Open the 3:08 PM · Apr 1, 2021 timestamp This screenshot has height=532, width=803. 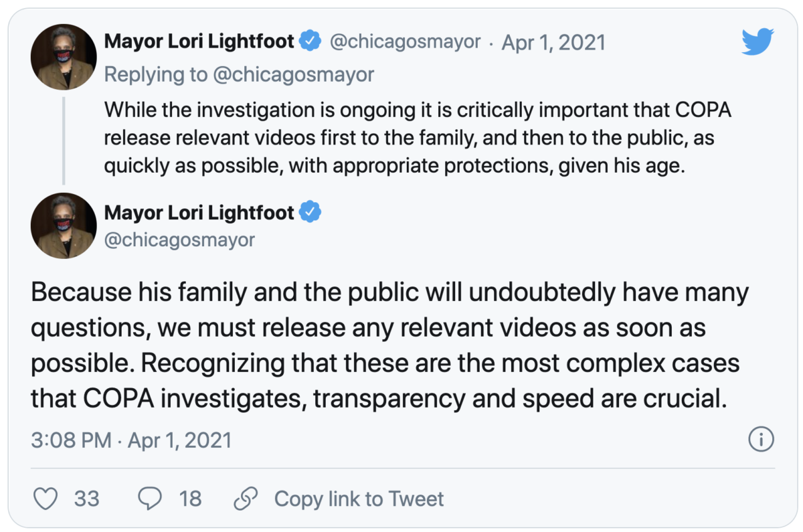(x=131, y=440)
